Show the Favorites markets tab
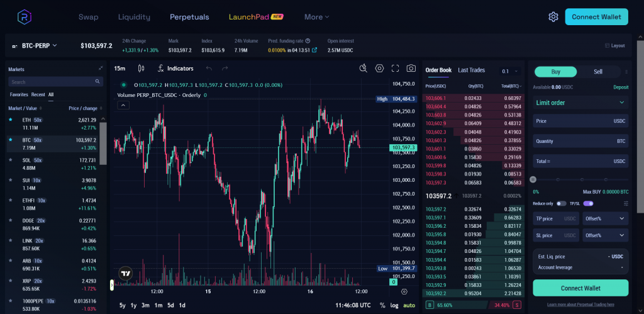 point(19,94)
